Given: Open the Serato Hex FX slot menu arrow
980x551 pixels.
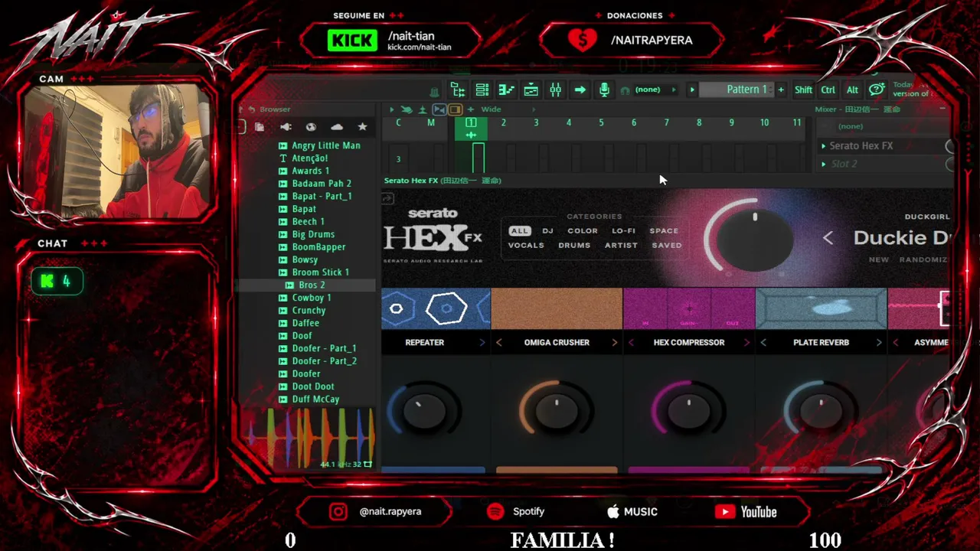Looking at the screenshot, I should pos(824,145).
